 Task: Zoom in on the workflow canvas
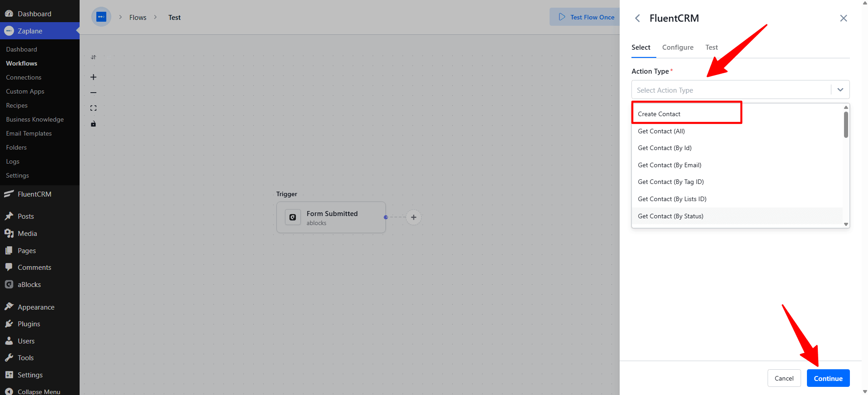pyautogui.click(x=94, y=77)
